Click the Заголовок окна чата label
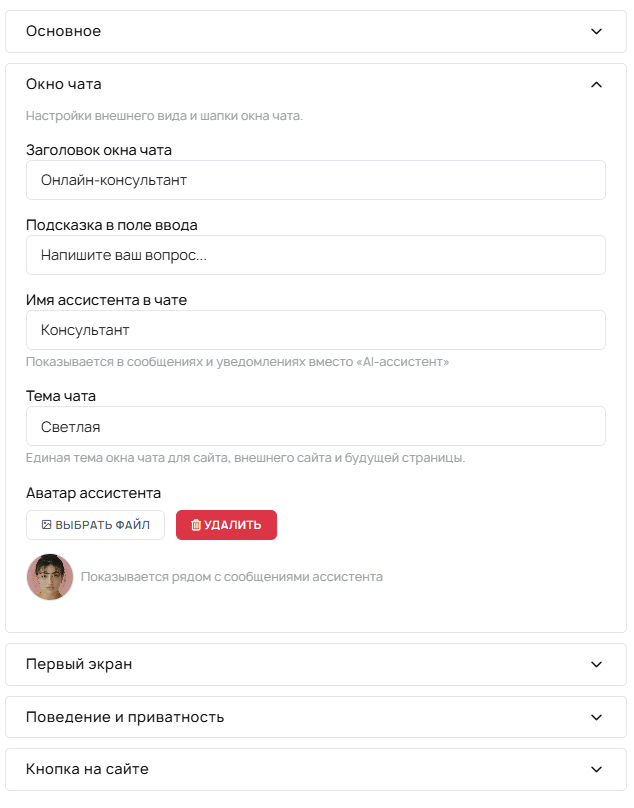Viewport: 634px width, 808px height. (x=99, y=150)
